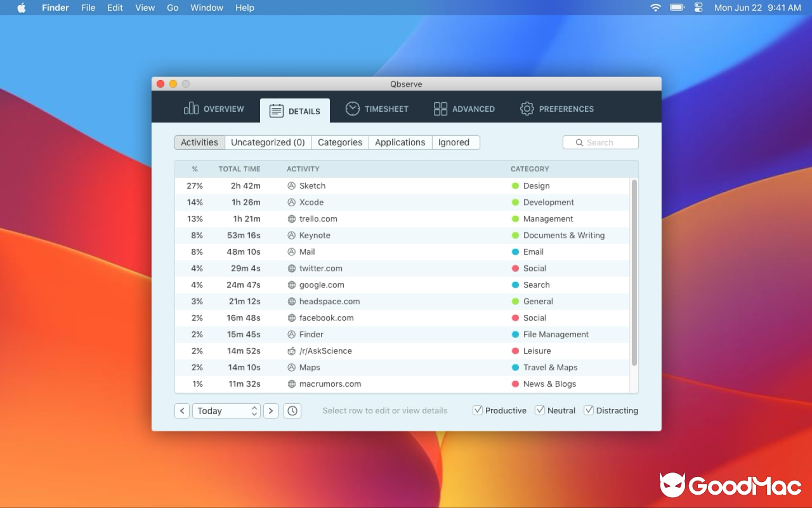Select the Documents & Writing category

tap(564, 236)
